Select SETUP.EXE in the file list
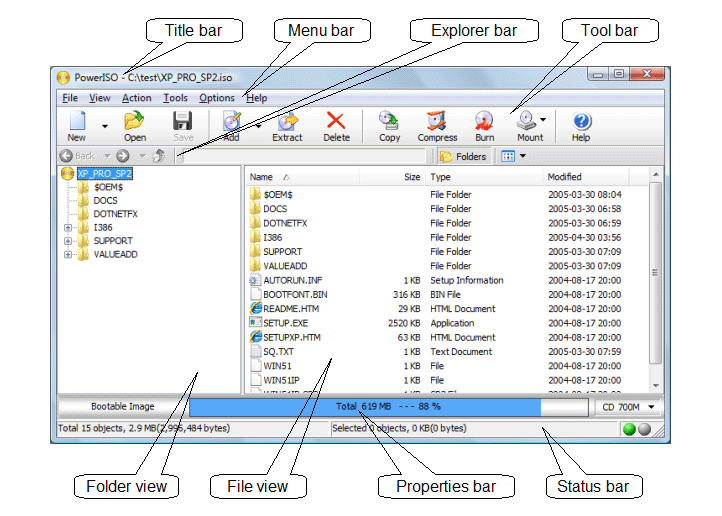722x516 pixels. click(x=285, y=323)
